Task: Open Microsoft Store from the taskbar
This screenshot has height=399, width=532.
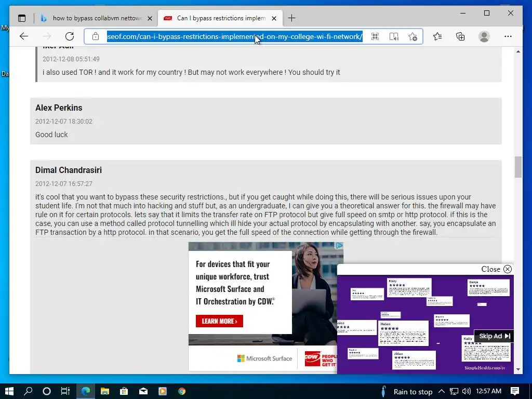Action: tap(124, 391)
